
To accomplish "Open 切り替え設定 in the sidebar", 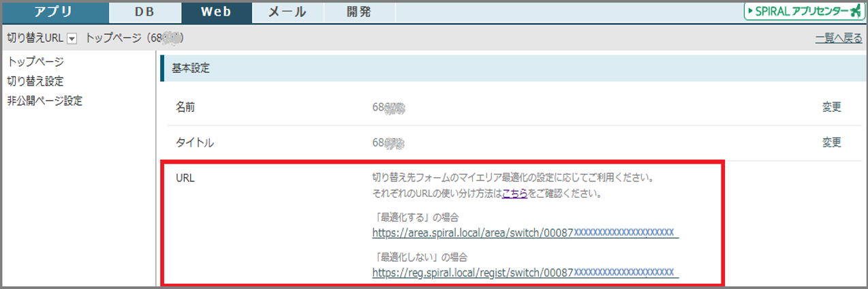I will pos(35,81).
